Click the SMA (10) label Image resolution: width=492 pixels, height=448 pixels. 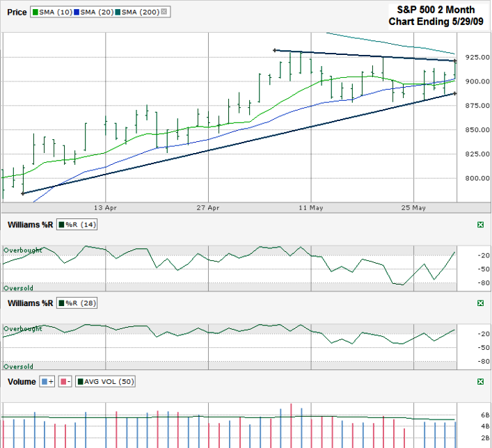[56, 13]
